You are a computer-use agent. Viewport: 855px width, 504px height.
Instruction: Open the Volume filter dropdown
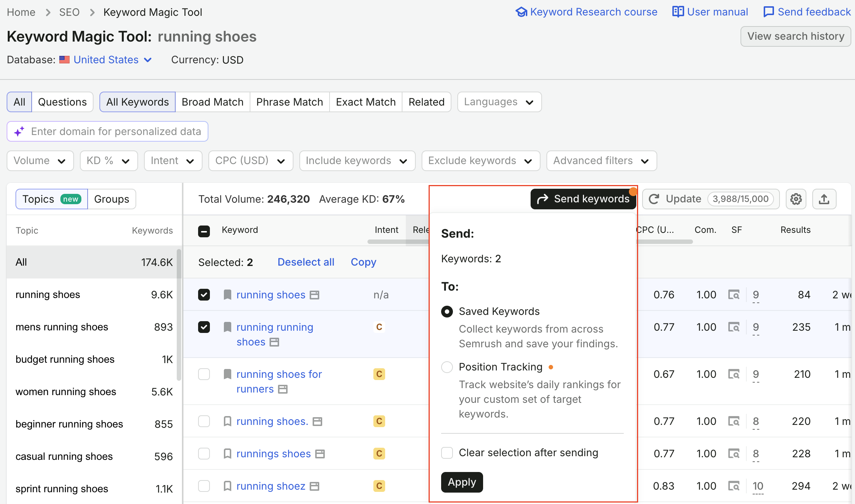40,161
